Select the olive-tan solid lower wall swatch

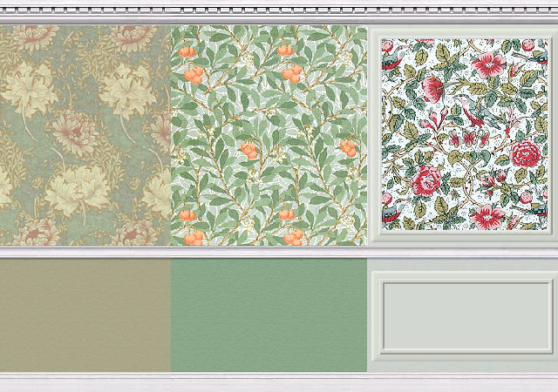[85, 314]
